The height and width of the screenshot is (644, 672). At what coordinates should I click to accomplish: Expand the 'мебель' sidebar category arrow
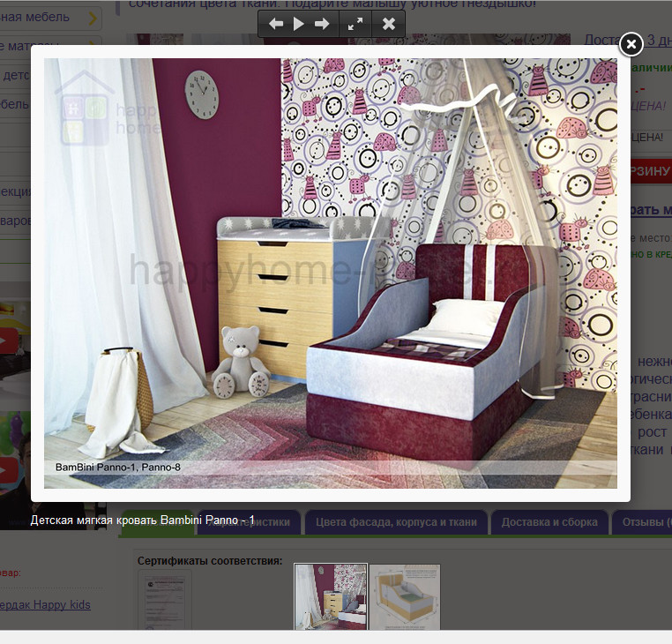(93, 17)
